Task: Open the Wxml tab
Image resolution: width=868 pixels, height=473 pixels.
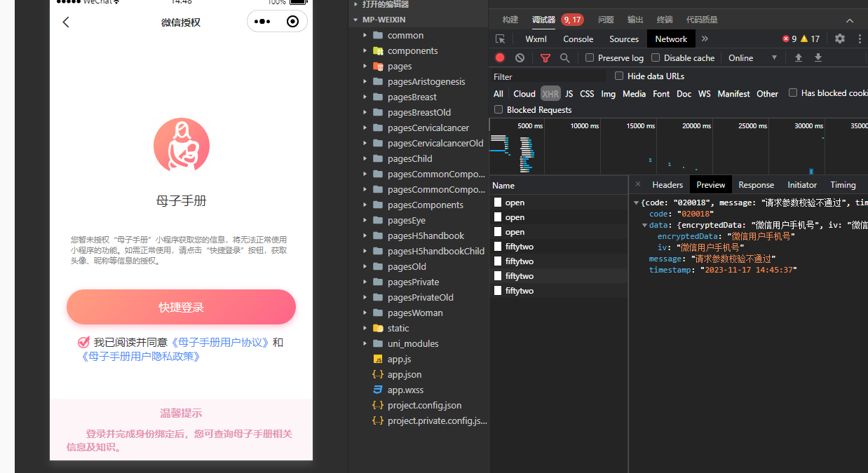Action: [x=536, y=39]
